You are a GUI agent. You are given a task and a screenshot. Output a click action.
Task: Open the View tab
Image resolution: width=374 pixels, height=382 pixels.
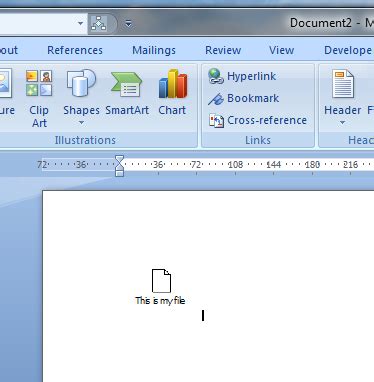tap(282, 50)
